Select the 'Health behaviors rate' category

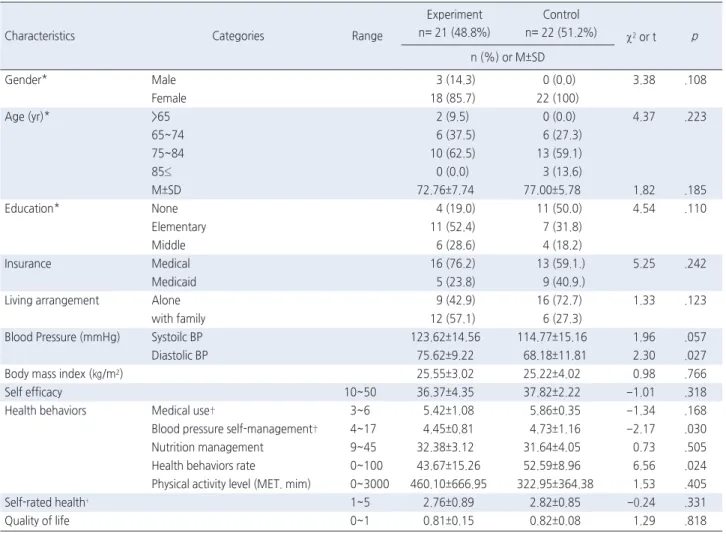203,466
